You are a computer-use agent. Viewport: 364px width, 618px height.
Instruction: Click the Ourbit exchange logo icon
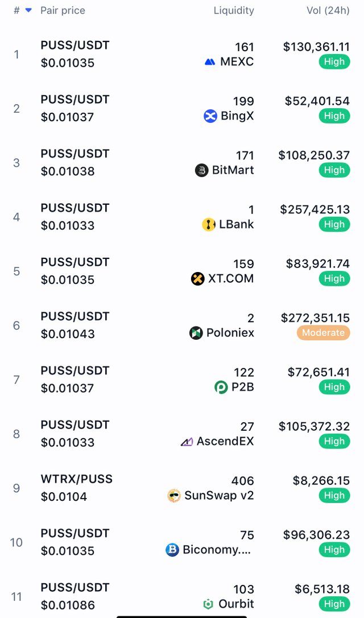click(x=208, y=604)
